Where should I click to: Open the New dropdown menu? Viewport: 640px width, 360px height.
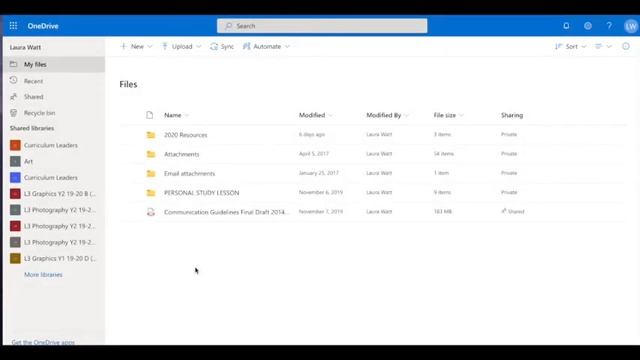click(x=136, y=47)
